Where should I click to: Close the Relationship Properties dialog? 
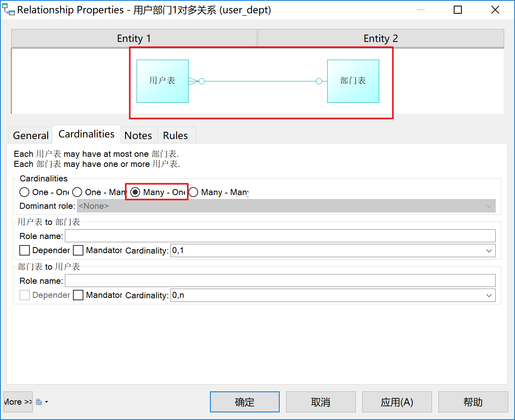click(x=495, y=10)
